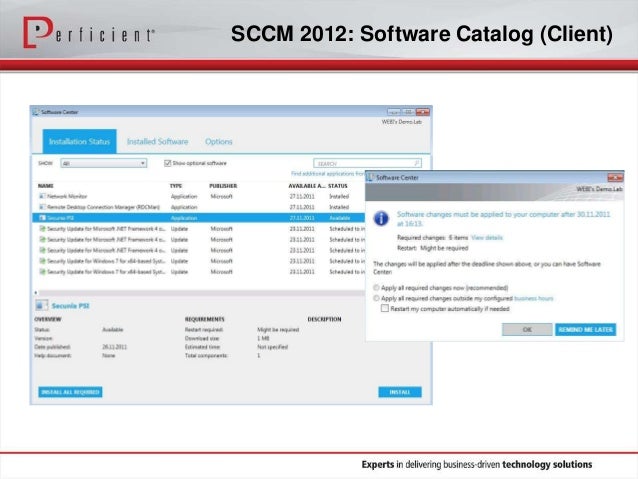The image size is (638, 479).
Task: Click Install All Required button
Action: 70,392
